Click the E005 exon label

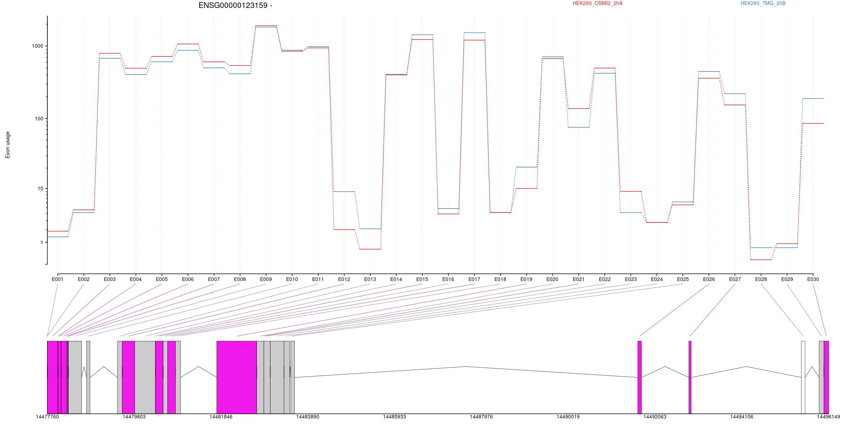(x=162, y=279)
